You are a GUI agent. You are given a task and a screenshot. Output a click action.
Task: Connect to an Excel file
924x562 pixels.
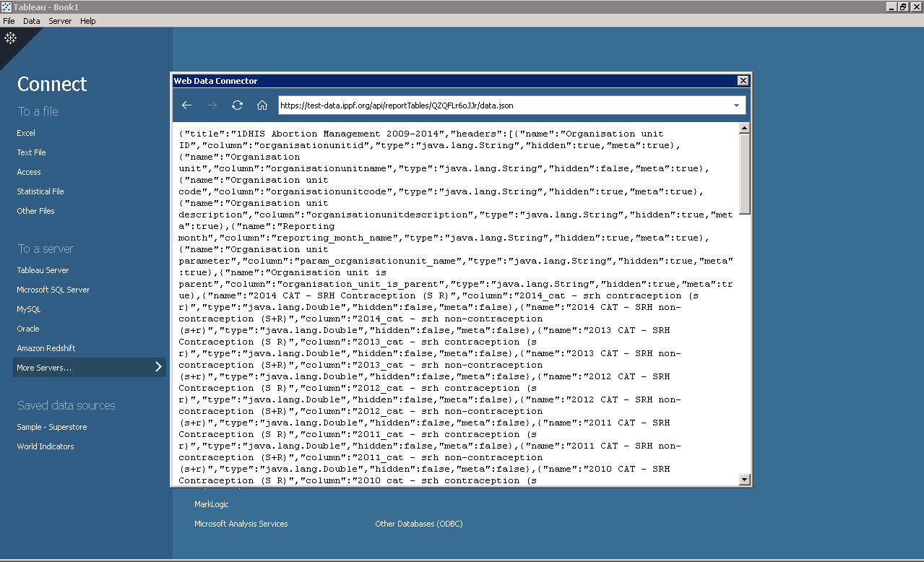click(x=26, y=133)
